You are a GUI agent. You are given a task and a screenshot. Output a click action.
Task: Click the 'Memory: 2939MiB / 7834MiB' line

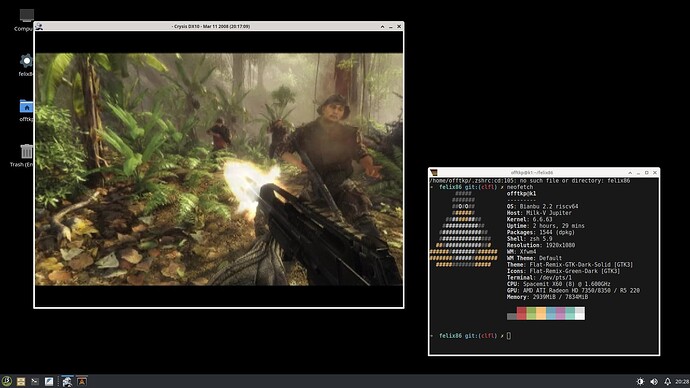[x=547, y=297]
